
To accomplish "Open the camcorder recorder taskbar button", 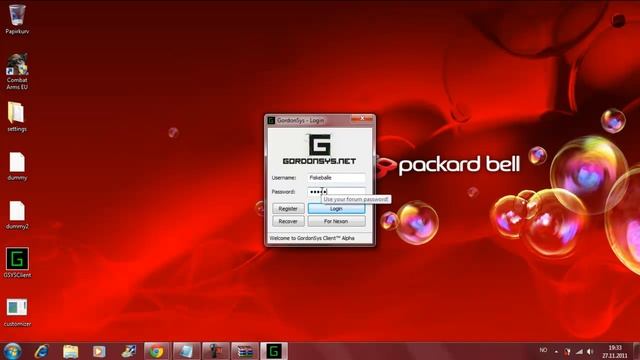I will 216,351.
